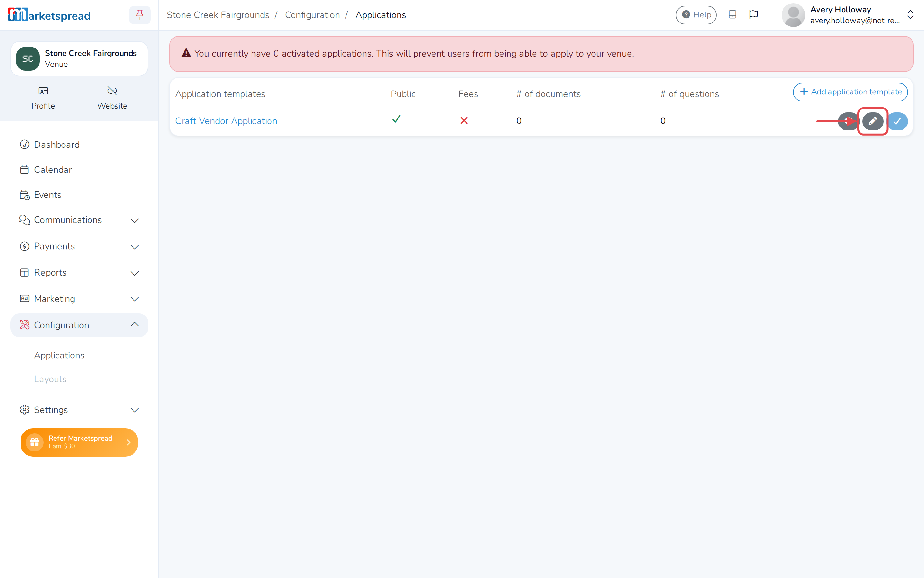Image resolution: width=924 pixels, height=578 pixels.
Task: Open the venue Website shortcut
Action: [112, 98]
